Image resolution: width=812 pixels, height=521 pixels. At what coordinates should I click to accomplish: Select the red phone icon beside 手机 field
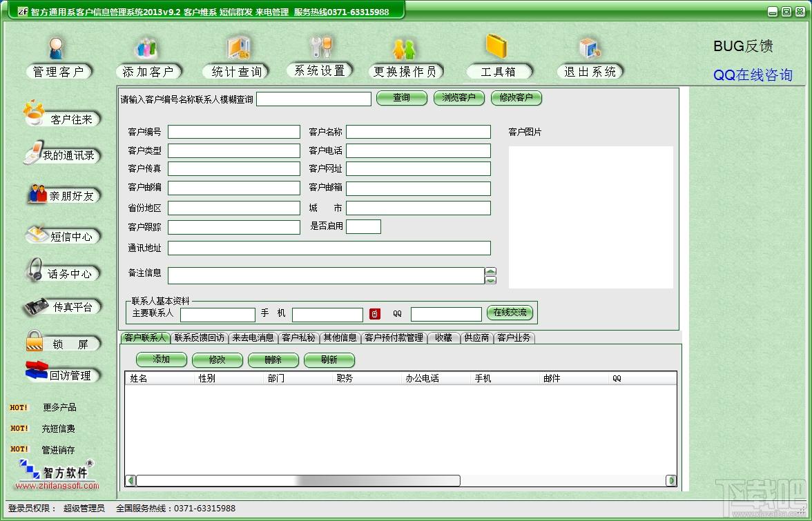tap(375, 313)
